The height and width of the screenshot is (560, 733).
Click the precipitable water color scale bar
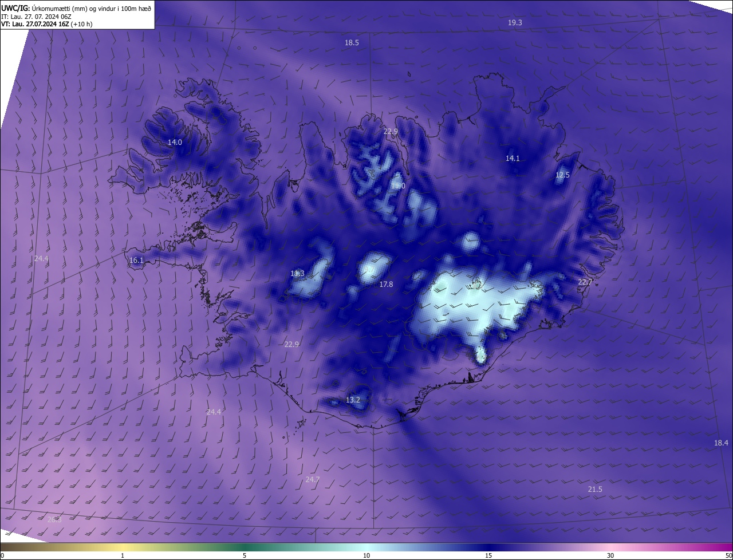[366, 547]
